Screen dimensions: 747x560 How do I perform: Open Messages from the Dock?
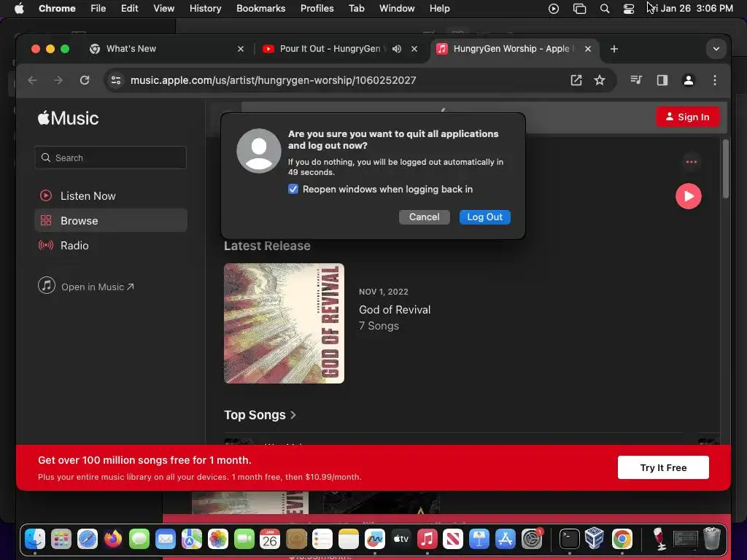click(139, 539)
